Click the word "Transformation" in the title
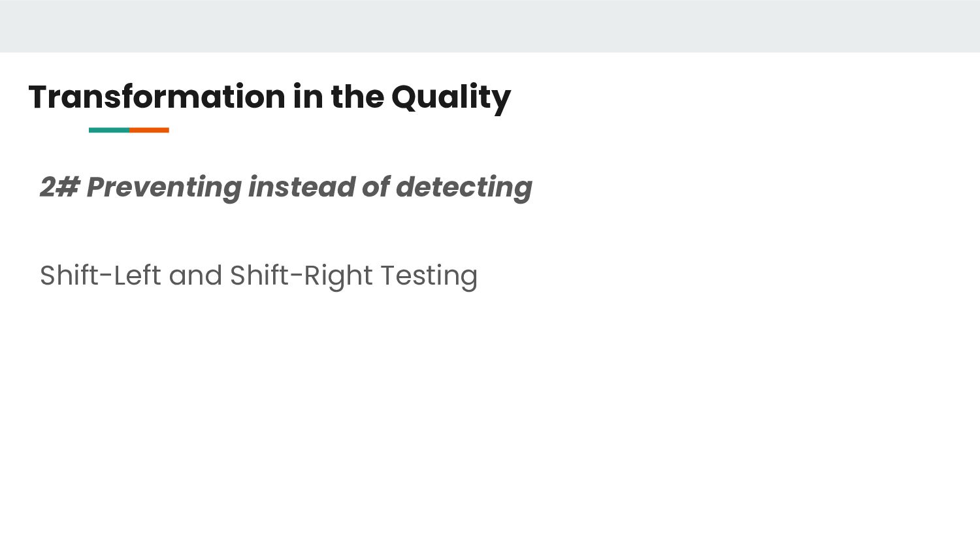 (157, 97)
